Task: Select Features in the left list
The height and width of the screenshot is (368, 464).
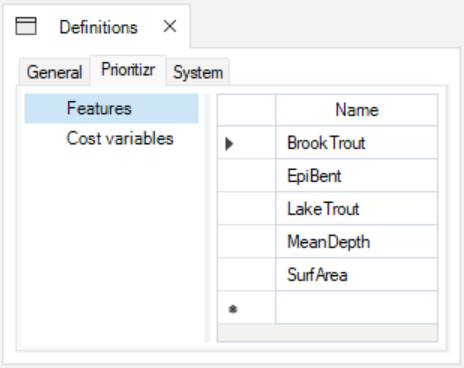Action: 111,109
